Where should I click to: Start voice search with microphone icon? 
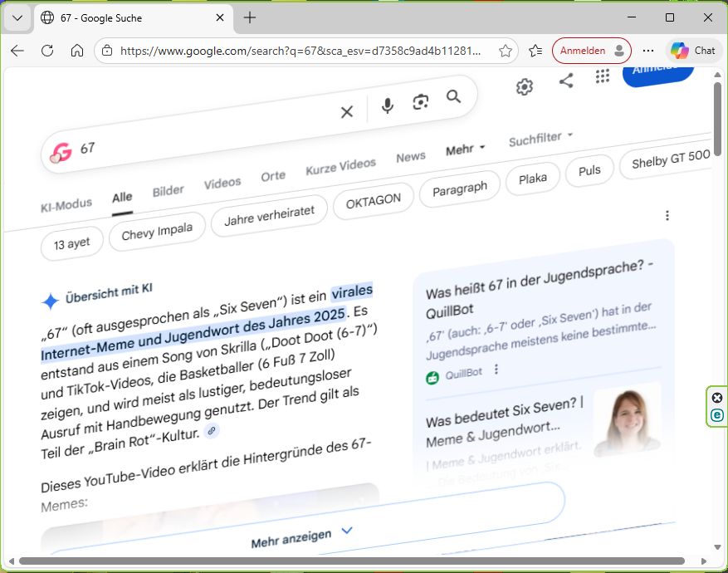click(x=387, y=105)
